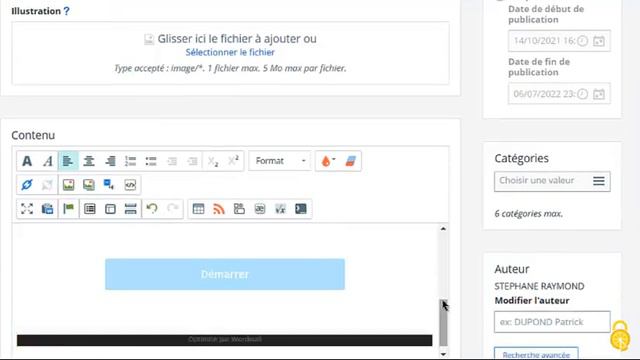Click the dark console icon
The width and height of the screenshot is (640, 360).
301,209
